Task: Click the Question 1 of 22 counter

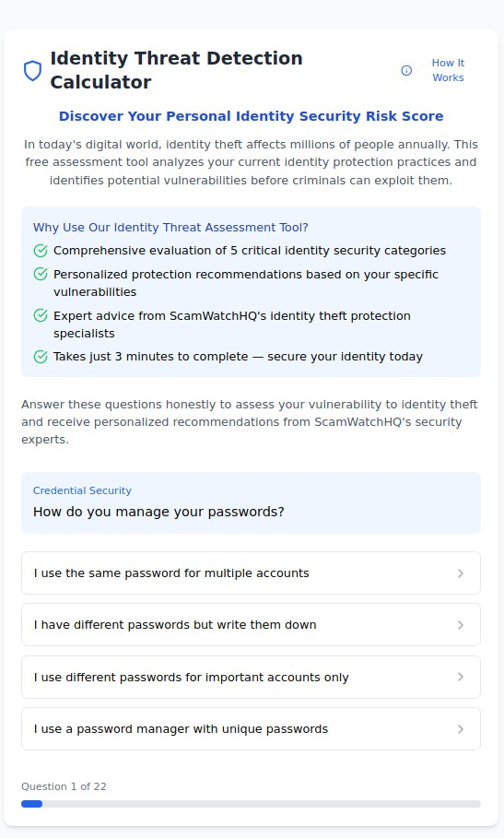Action: click(x=64, y=786)
